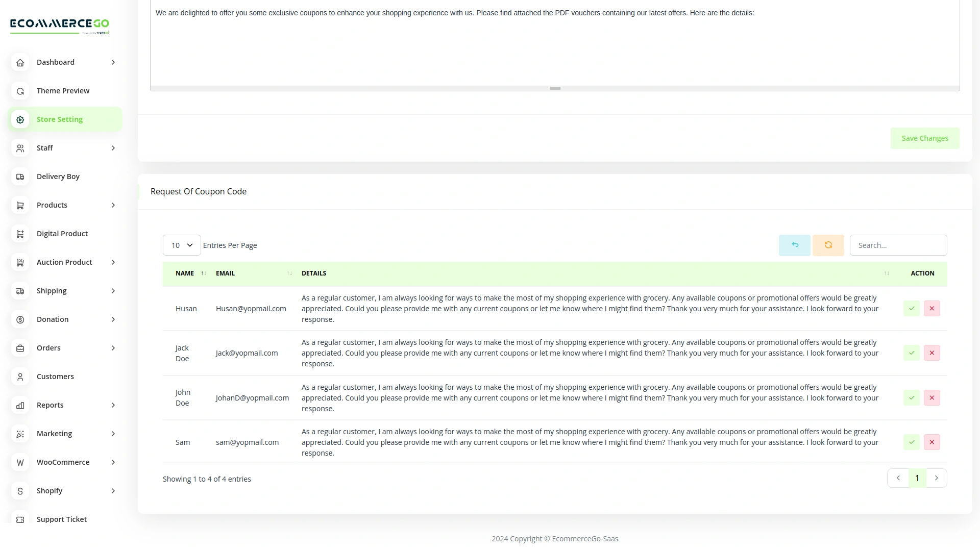Expand the Marketing submenu chevron
This screenshot has height=551, width=980.
click(x=113, y=434)
